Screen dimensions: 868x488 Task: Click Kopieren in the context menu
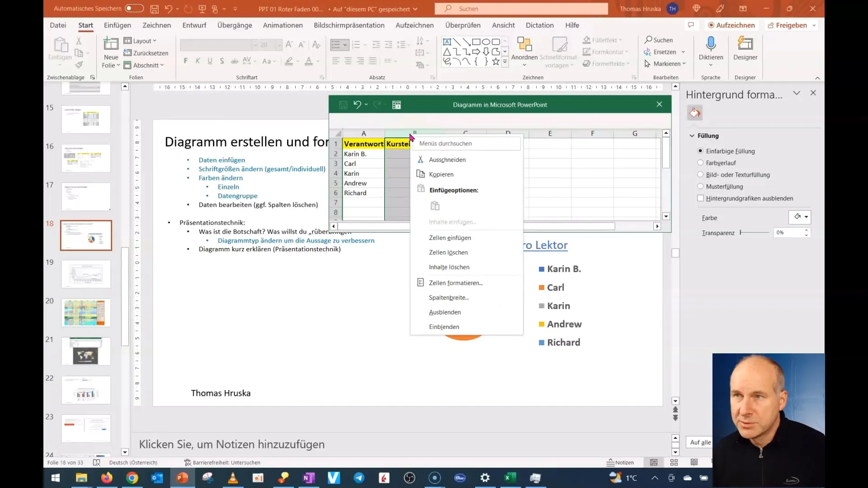click(441, 174)
